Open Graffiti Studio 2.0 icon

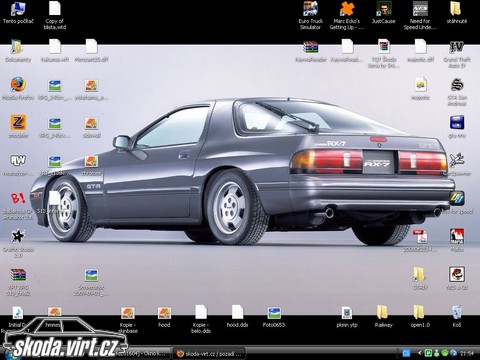tap(18, 237)
